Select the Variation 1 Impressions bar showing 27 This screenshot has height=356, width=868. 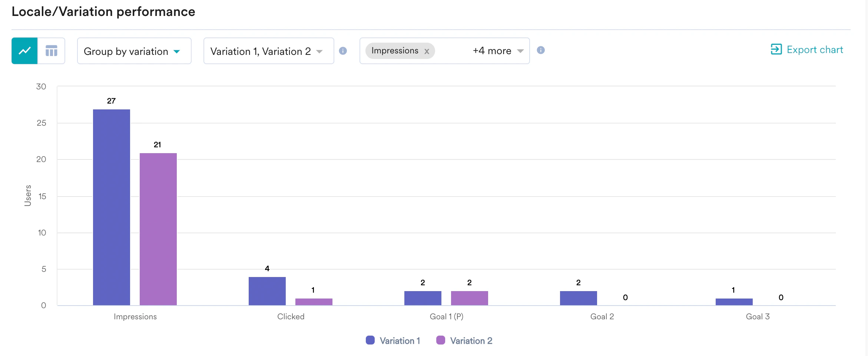(x=112, y=207)
